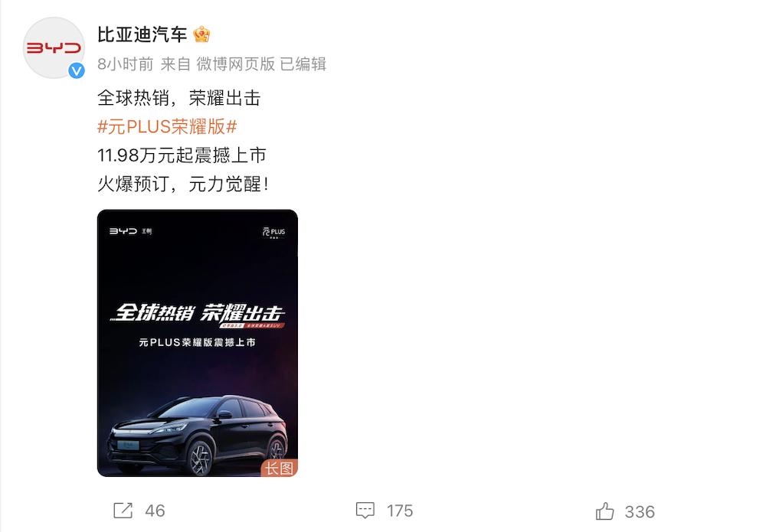Click the repost share icon
This screenshot has height=532, width=766.
tap(123, 511)
